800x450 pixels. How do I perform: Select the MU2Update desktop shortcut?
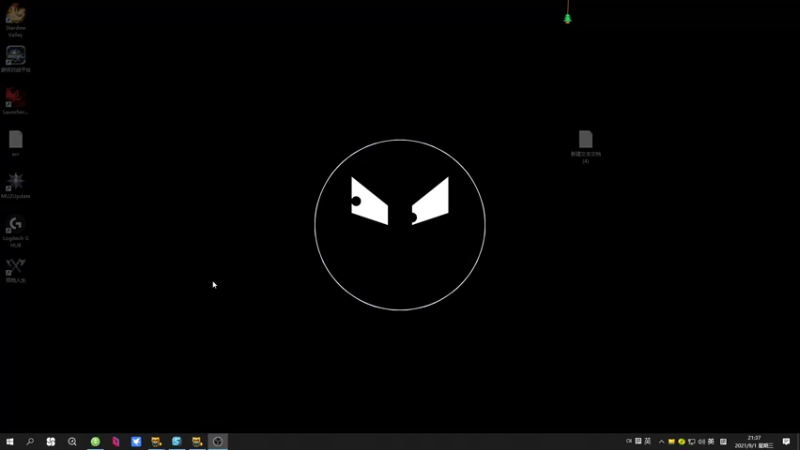click(15, 185)
